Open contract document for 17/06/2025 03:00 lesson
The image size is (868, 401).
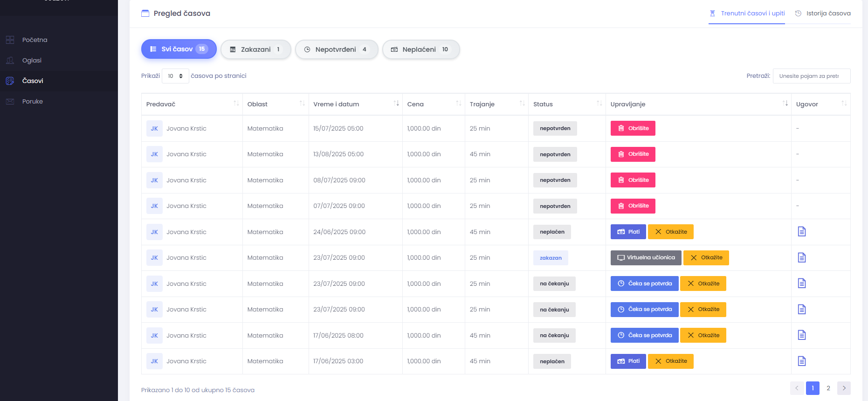[x=802, y=361]
